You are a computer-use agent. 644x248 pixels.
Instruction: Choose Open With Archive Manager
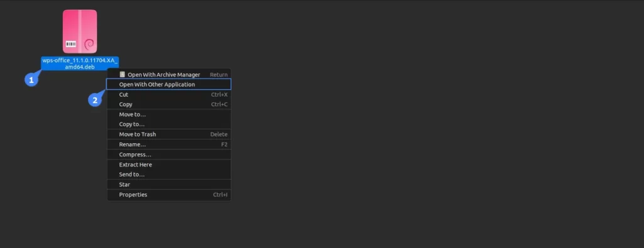(169, 75)
